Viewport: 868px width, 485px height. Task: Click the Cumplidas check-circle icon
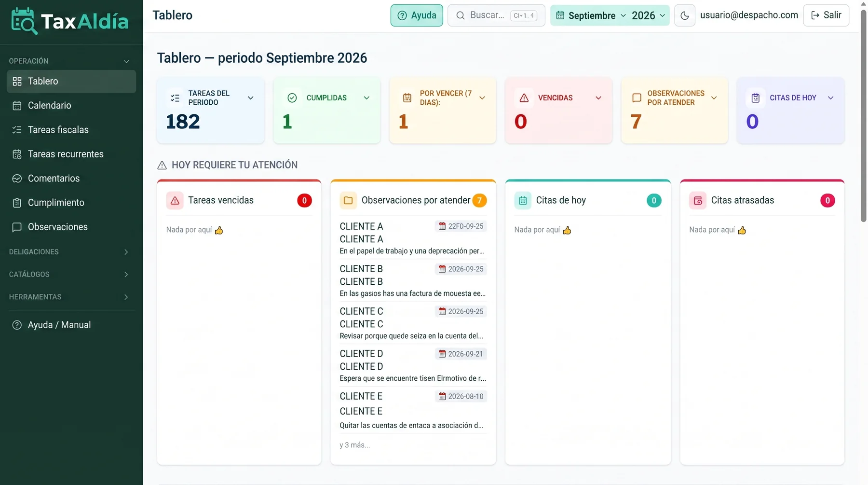click(292, 98)
